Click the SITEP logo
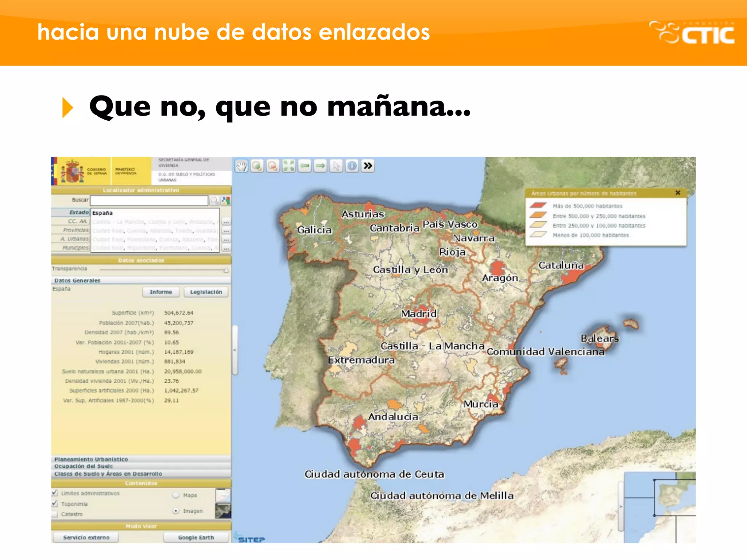The image size is (747, 560). (x=250, y=538)
